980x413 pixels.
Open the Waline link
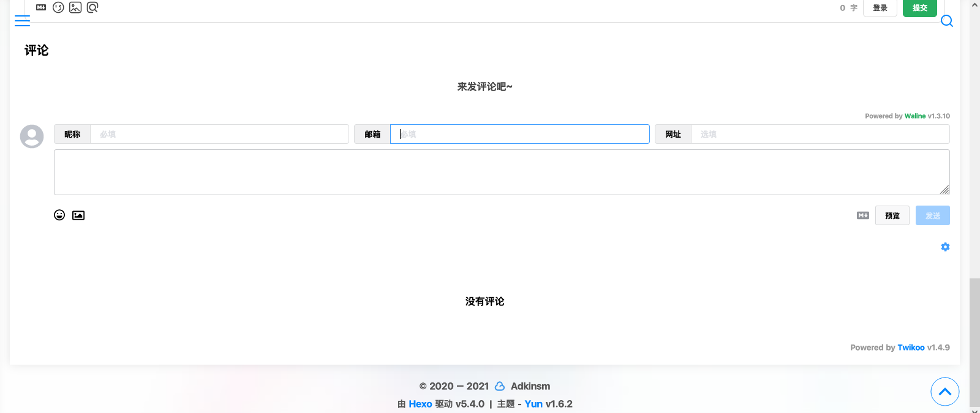(x=915, y=116)
